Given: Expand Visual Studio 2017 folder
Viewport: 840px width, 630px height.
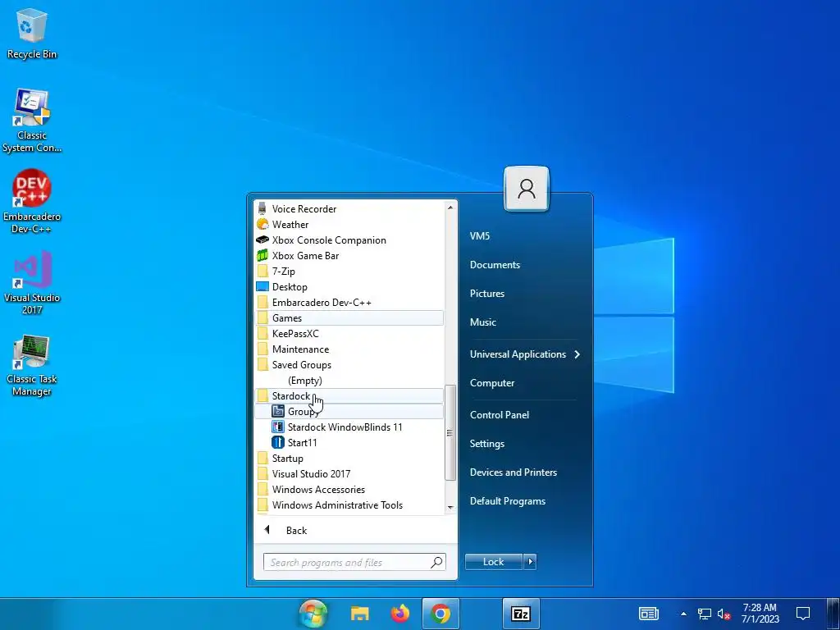Looking at the screenshot, I should point(349,473).
